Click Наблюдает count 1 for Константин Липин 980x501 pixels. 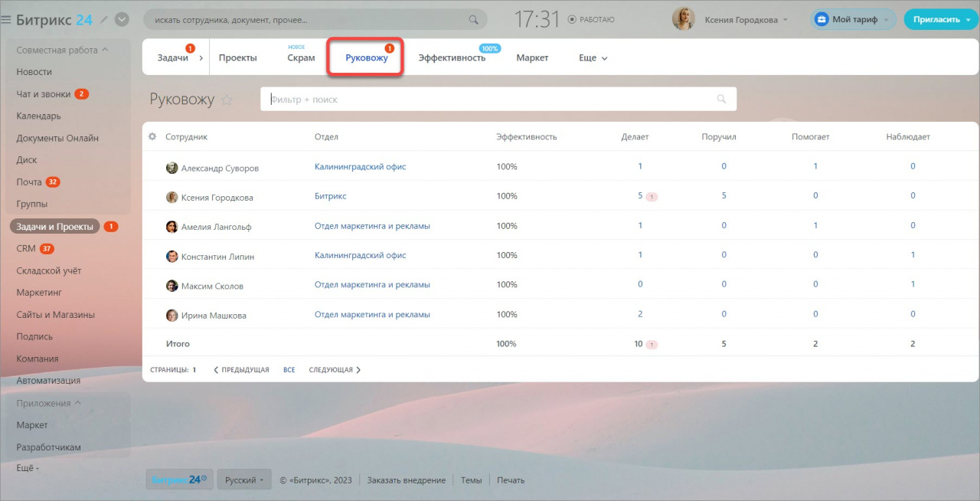(x=913, y=255)
